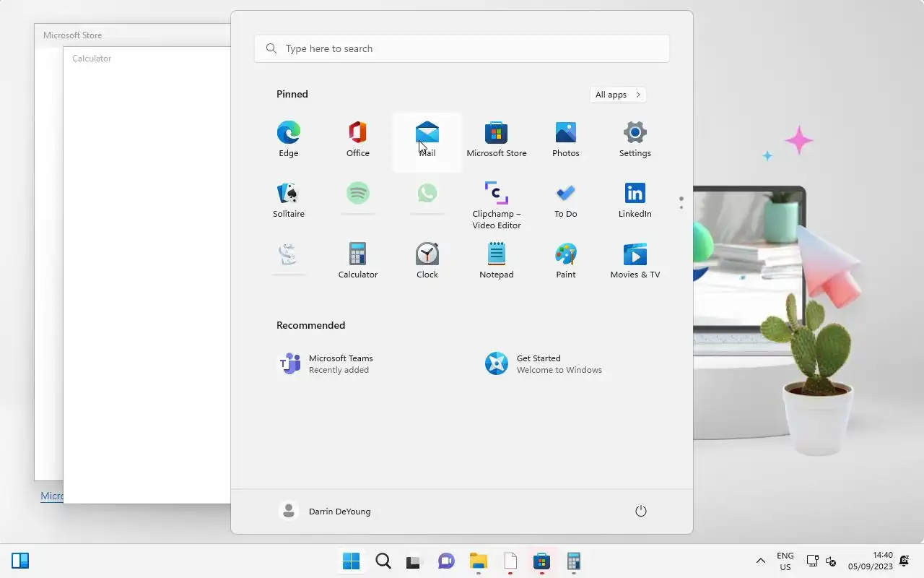Click the Calculator window title bar
Viewport: 924px width, 578px height.
point(147,59)
